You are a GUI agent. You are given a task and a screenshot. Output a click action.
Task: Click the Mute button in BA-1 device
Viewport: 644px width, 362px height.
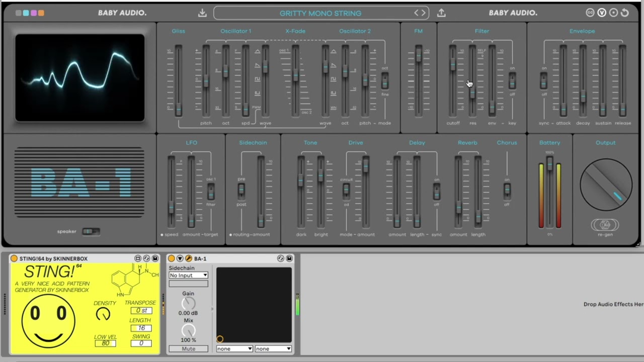click(x=188, y=348)
